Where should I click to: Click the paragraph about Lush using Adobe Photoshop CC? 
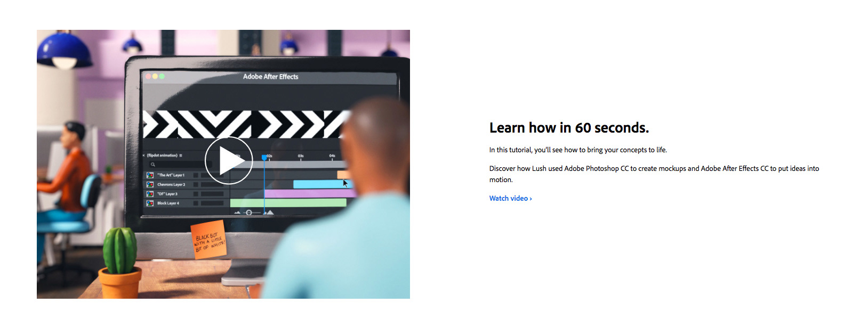point(654,174)
